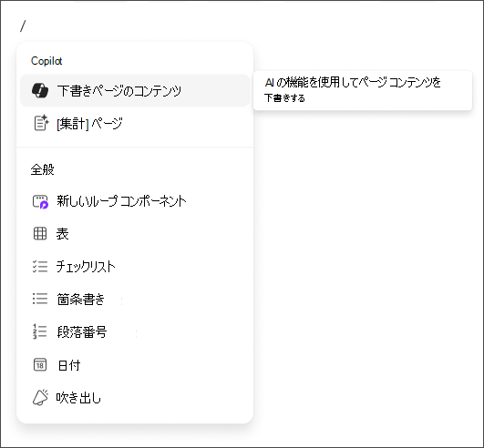484x448 pixels.
Task: Click the Loop component icon beside 新しいループ コンポーネント
Action: (40, 201)
